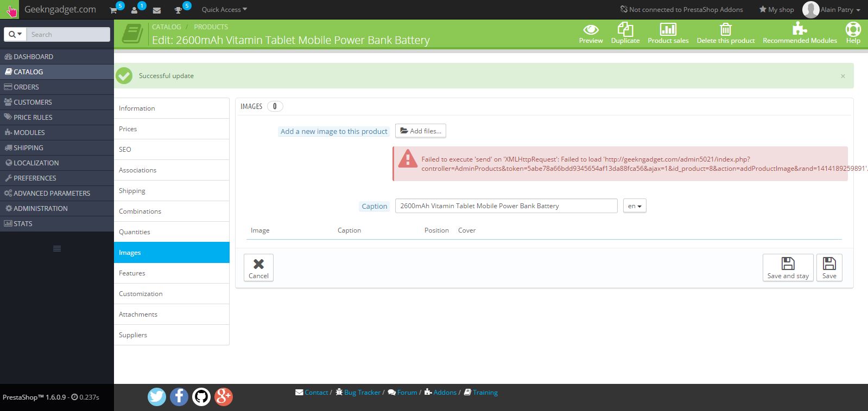Switch to the SEO product tab
Image resolution: width=868 pixels, height=411 pixels.
click(172, 150)
